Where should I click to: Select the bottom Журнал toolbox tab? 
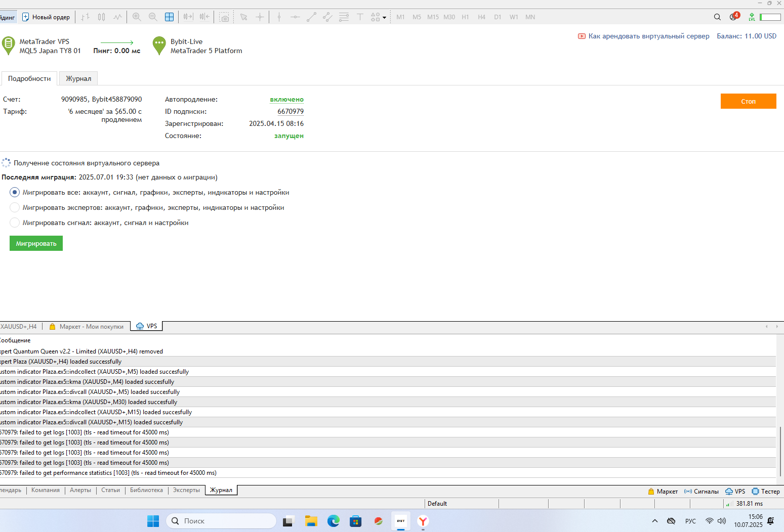pos(221,490)
